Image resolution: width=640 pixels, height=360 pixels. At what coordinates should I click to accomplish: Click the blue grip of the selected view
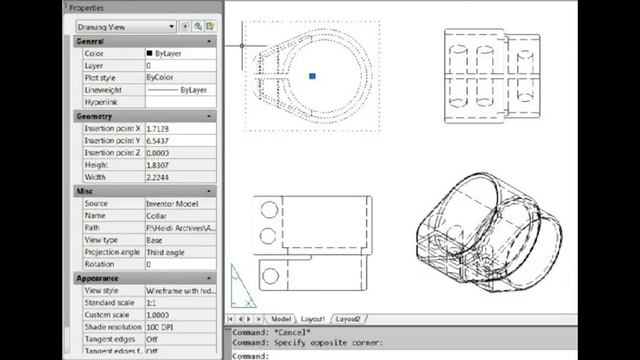click(x=312, y=76)
